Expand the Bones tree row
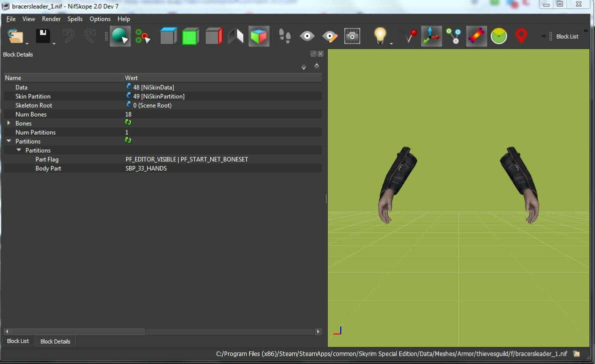This screenshot has height=364, width=595. click(9, 123)
